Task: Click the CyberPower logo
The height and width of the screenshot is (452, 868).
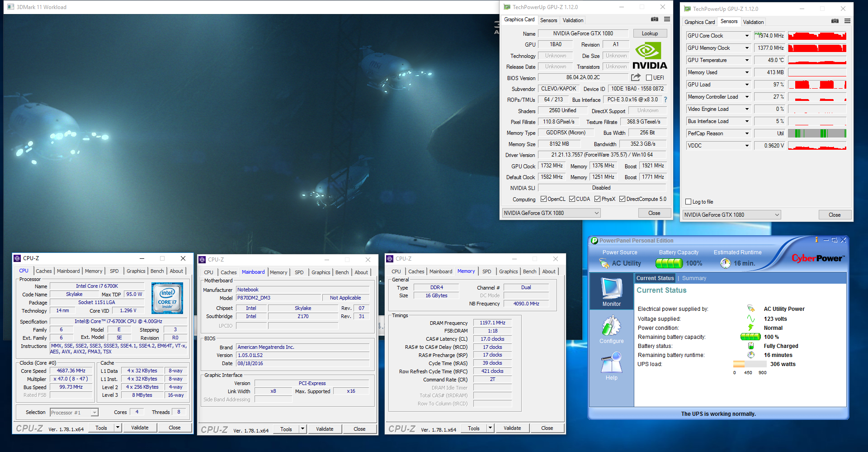Action: pos(817,258)
